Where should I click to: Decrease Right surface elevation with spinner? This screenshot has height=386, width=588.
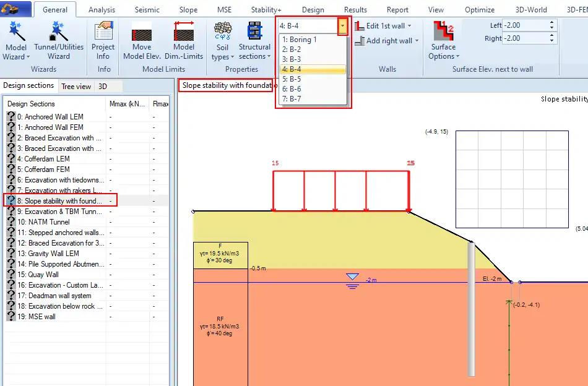coord(551,41)
